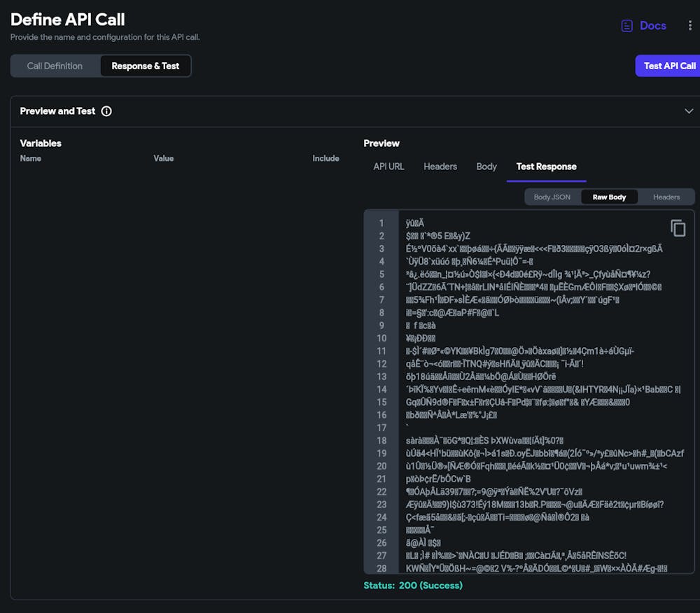Click line number 28 in the response viewer
The image size is (700, 613).
click(x=381, y=568)
